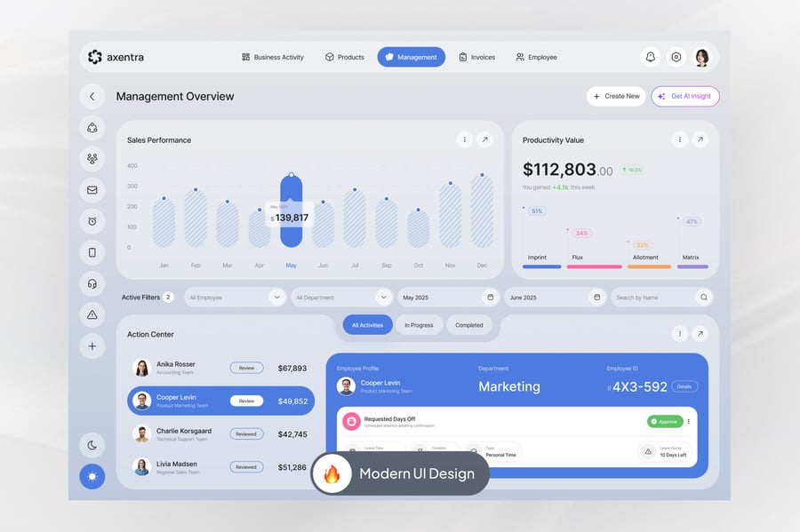Click the alarm clock sidebar icon
The image size is (800, 532).
tap(92, 220)
